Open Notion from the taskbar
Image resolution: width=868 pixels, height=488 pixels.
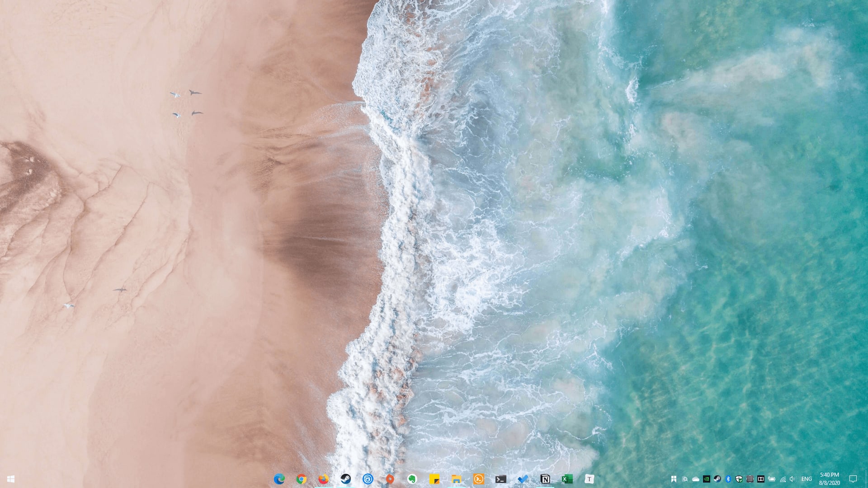[x=545, y=479]
